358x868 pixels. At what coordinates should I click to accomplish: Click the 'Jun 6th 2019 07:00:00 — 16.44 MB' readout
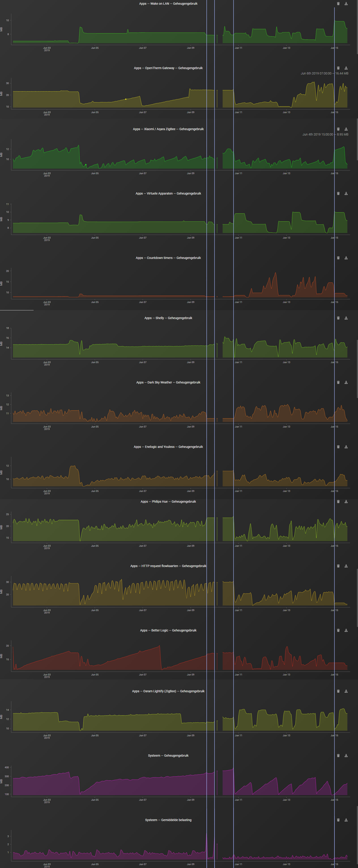pos(324,74)
